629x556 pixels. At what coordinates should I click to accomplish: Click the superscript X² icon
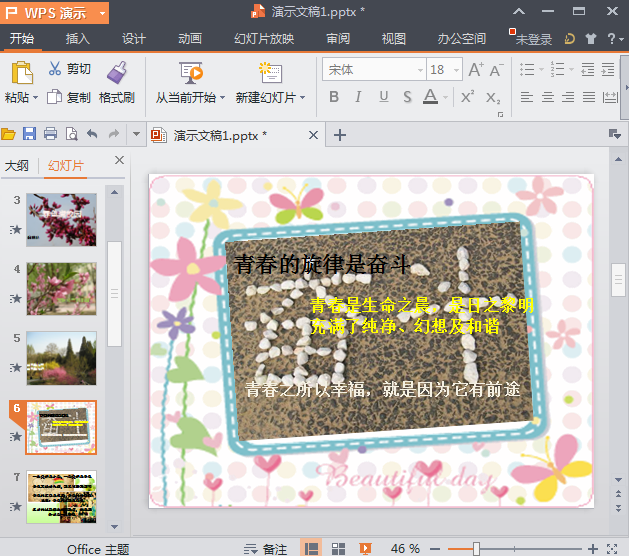pyautogui.click(x=467, y=97)
